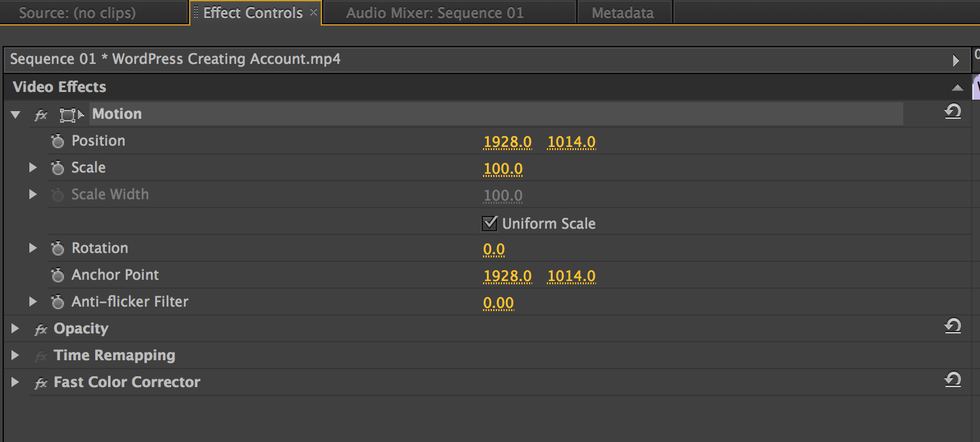Toggle the Motion effect fx switch

click(41, 115)
